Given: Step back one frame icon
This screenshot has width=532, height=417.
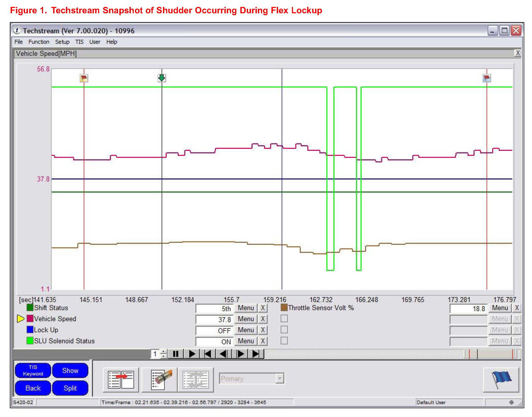Looking at the screenshot, I should [224, 354].
